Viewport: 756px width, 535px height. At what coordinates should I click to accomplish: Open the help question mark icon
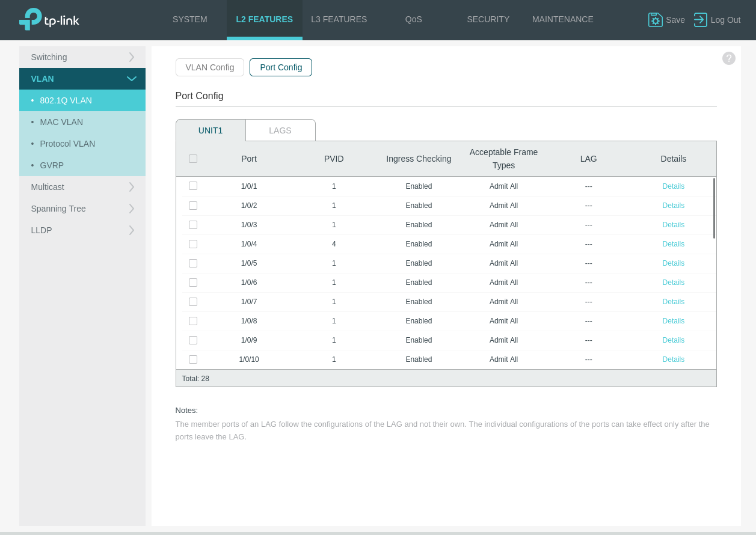pyautogui.click(x=728, y=58)
